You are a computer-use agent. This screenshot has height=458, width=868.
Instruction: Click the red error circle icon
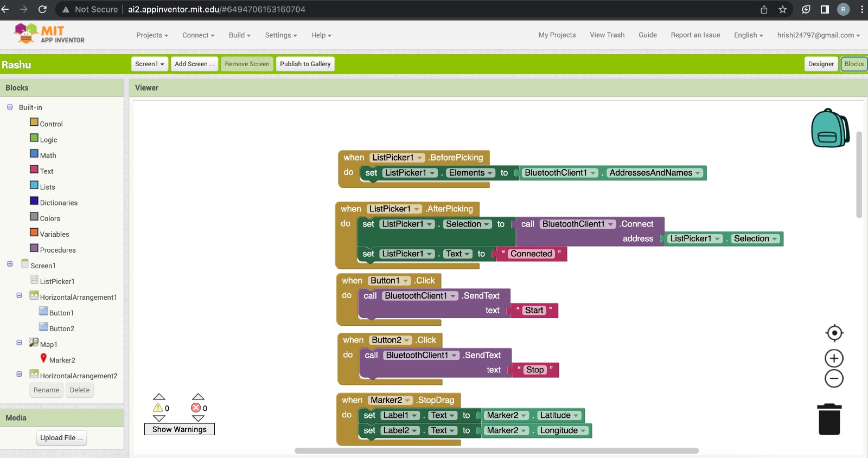pyautogui.click(x=196, y=408)
